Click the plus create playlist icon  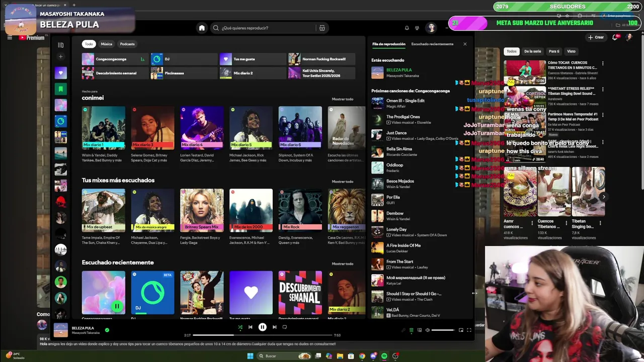[61, 57]
